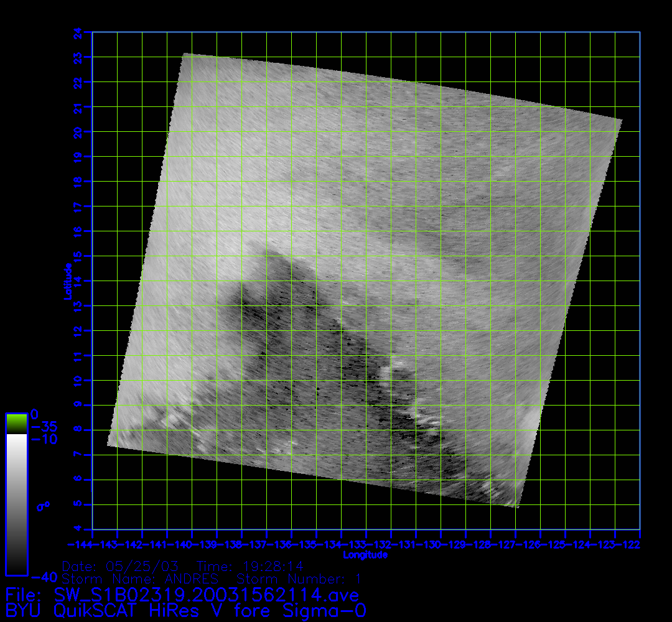Viewport: 672px width, 622px height.
Task: Click the green band atop the color scale
Action: [x=16, y=424]
